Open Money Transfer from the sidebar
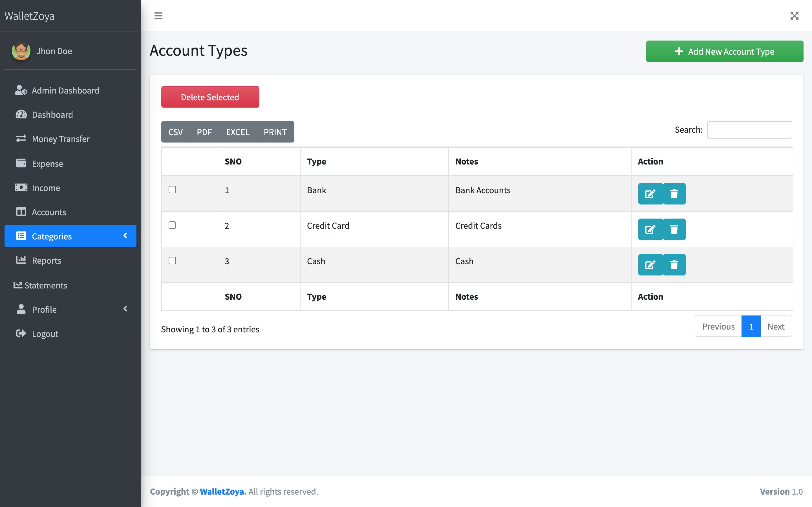The height and width of the screenshot is (507, 812). (60, 139)
